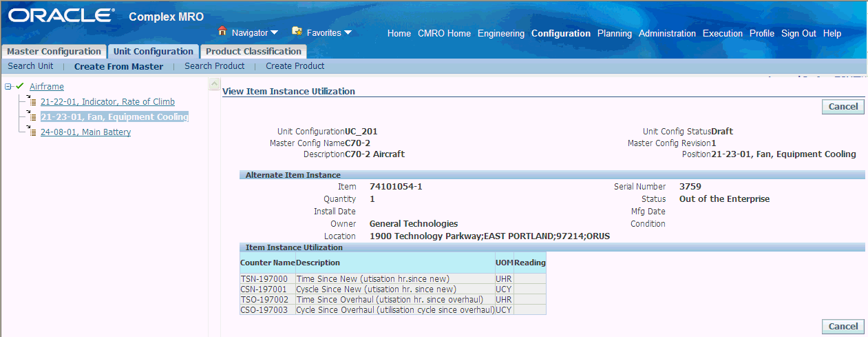Select 24-08-01, Main Battery tree item
868x337 pixels.
coord(85,132)
